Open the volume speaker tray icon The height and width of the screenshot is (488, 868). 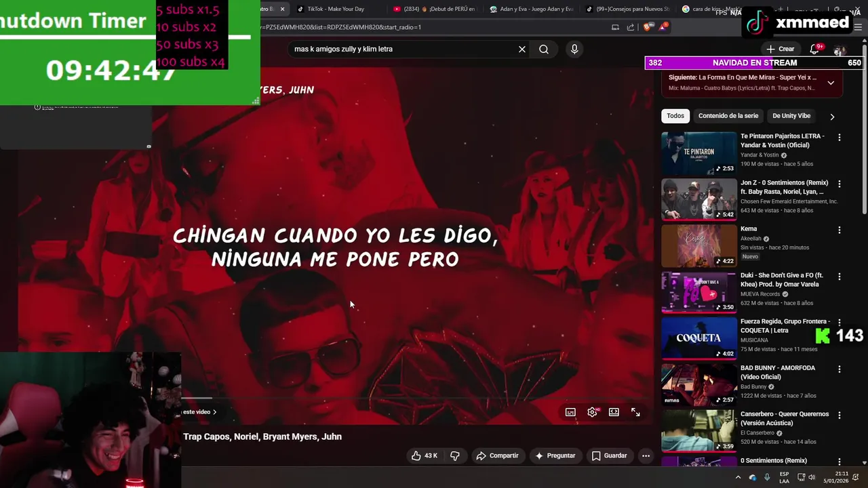tap(812, 477)
